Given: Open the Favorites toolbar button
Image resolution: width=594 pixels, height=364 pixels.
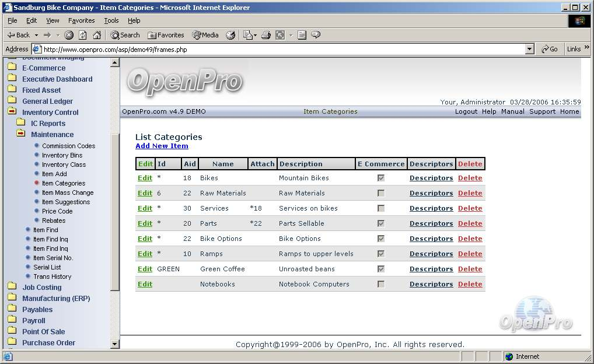Looking at the screenshot, I should 166,35.
